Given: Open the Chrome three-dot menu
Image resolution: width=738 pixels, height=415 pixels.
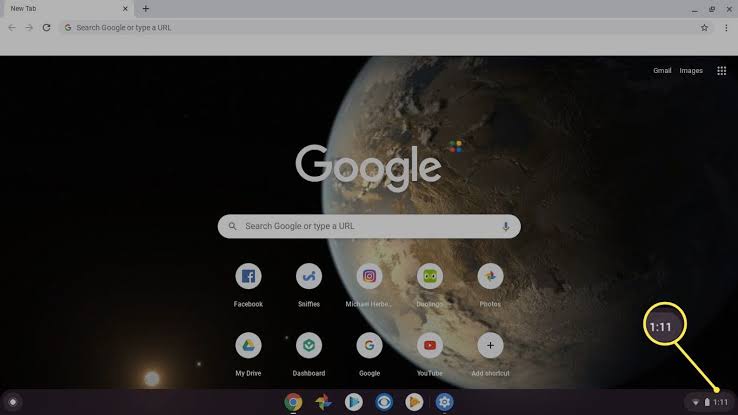Looking at the screenshot, I should point(726,28).
